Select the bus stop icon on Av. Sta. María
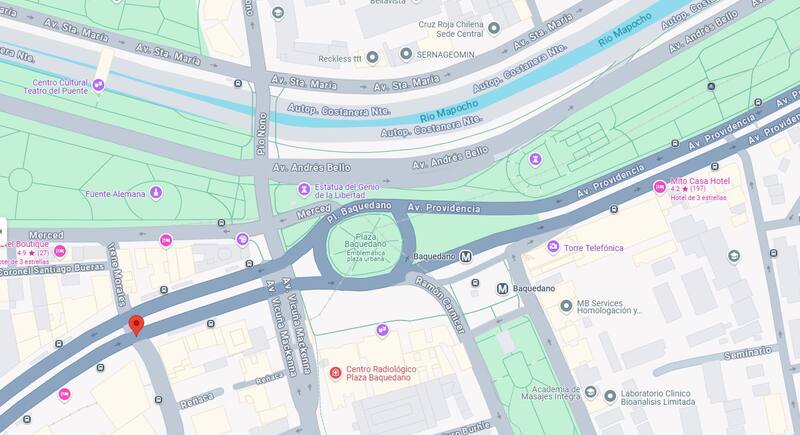 pos(238,83)
